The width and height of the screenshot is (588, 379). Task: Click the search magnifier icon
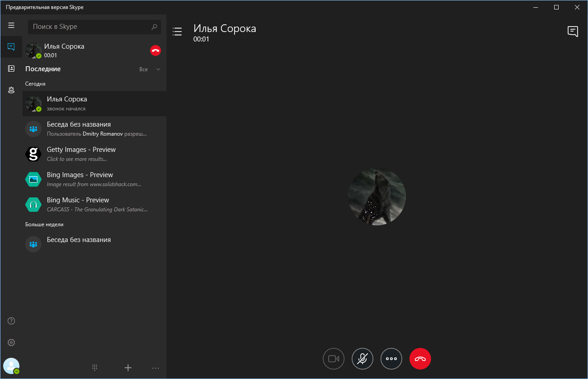[154, 27]
